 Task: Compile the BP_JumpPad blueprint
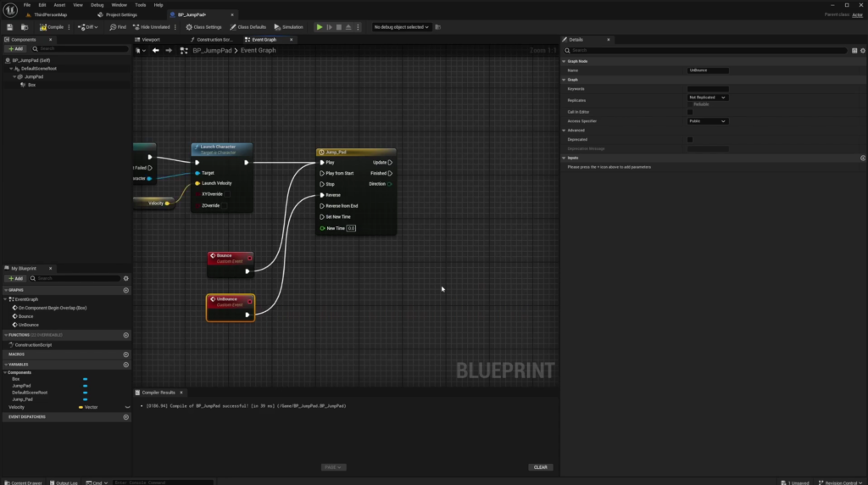tap(52, 27)
